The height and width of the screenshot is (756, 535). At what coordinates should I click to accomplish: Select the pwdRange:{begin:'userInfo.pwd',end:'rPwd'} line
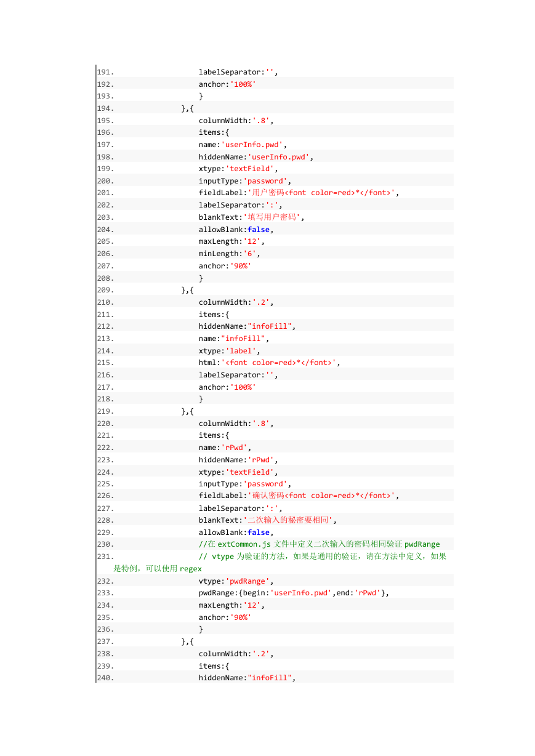click(294, 593)
